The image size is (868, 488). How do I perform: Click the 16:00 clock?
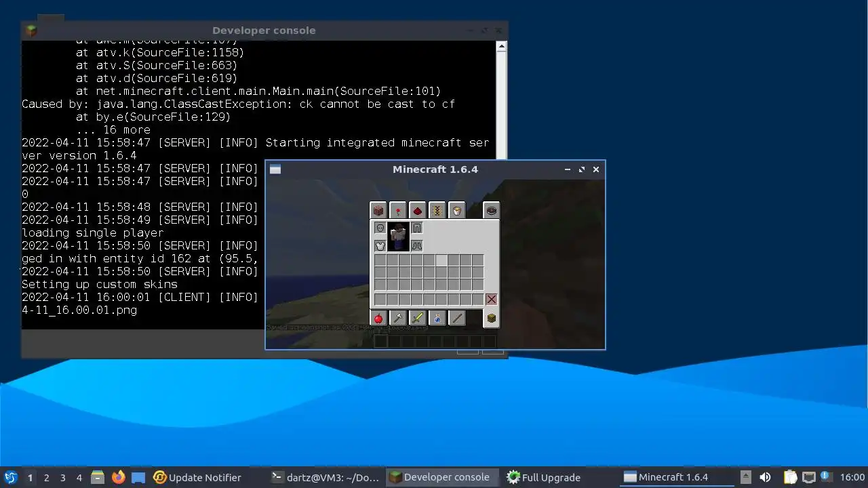852,477
